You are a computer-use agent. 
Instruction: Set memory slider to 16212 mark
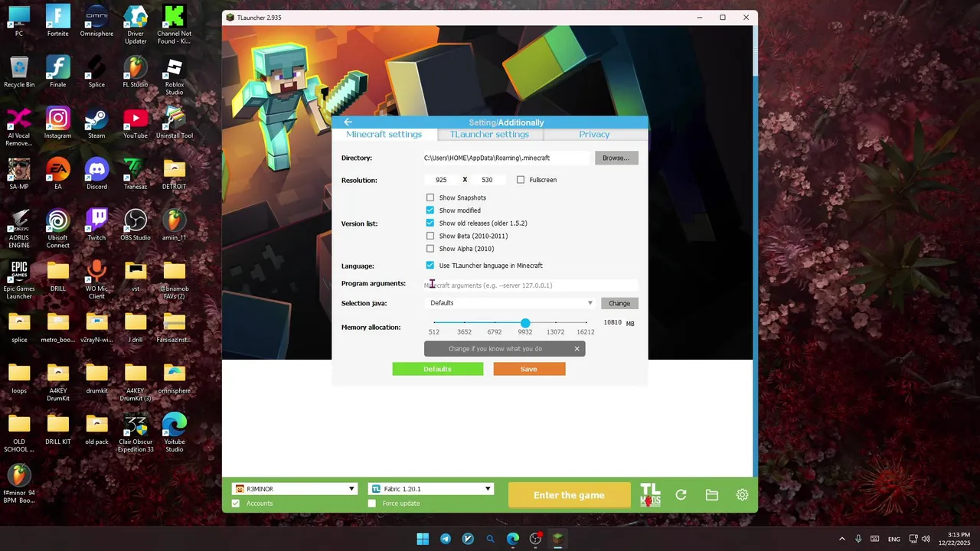[586, 323]
